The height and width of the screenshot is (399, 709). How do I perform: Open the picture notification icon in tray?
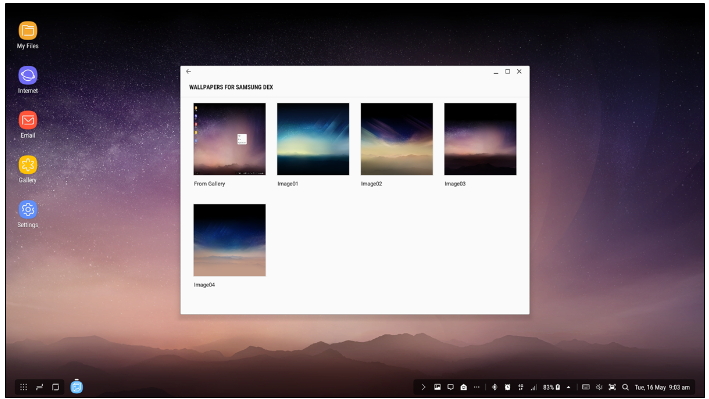(x=437, y=387)
